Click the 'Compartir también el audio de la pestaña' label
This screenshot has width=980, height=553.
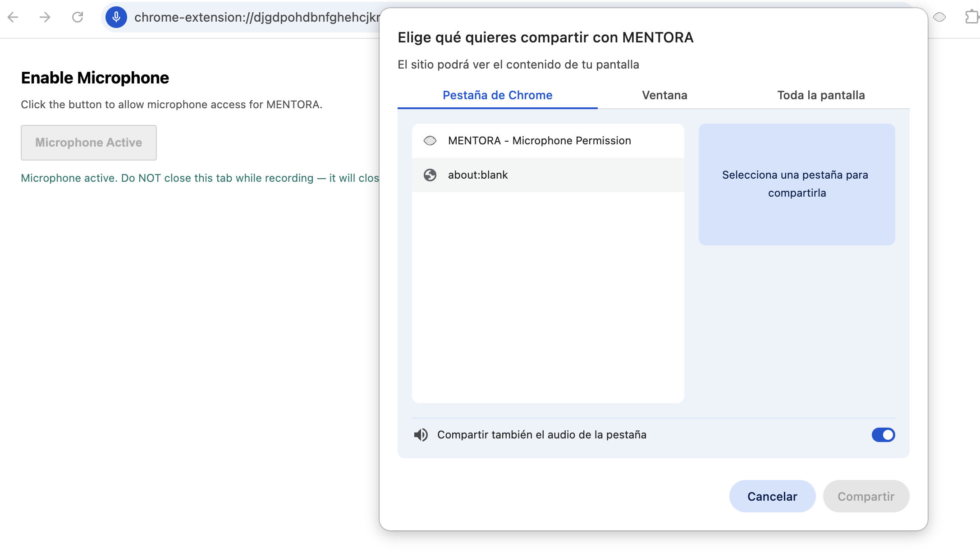click(x=542, y=435)
